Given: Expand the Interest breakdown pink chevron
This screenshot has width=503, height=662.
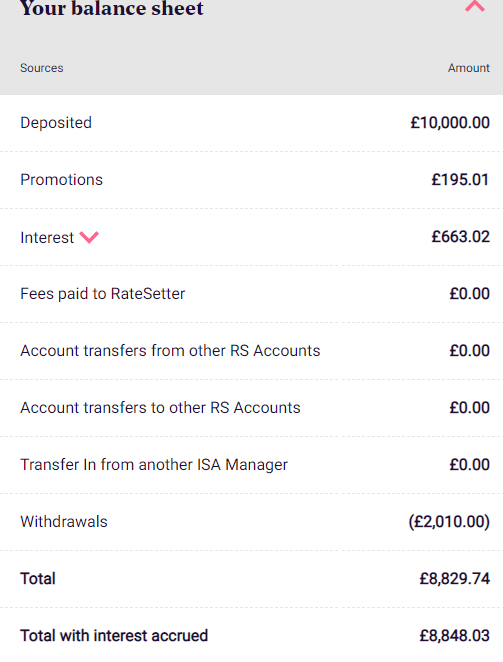Looking at the screenshot, I should 89,237.
